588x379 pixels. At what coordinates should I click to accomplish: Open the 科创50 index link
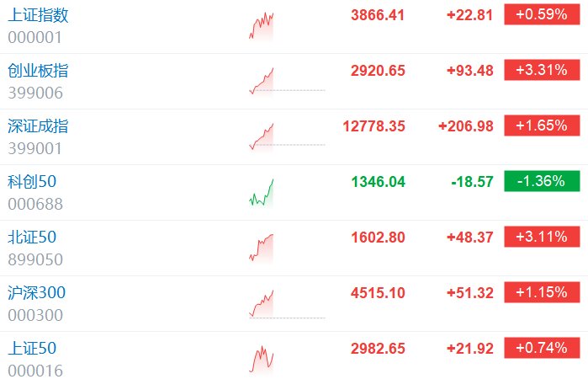click(32, 182)
